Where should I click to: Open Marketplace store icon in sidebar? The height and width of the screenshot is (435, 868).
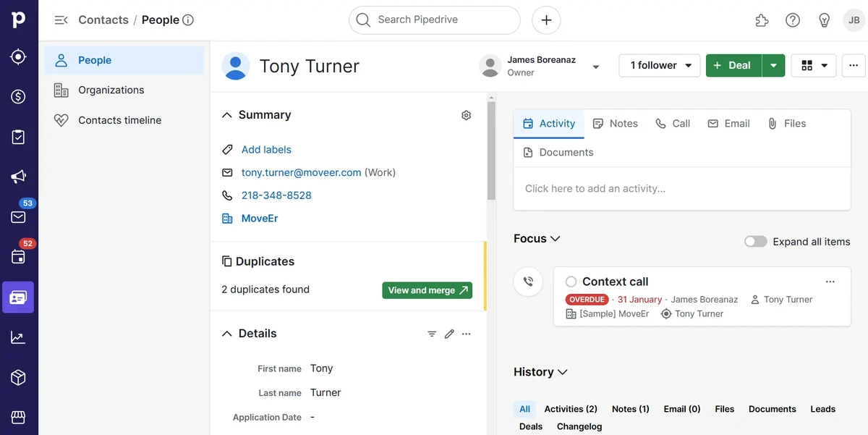(x=19, y=417)
